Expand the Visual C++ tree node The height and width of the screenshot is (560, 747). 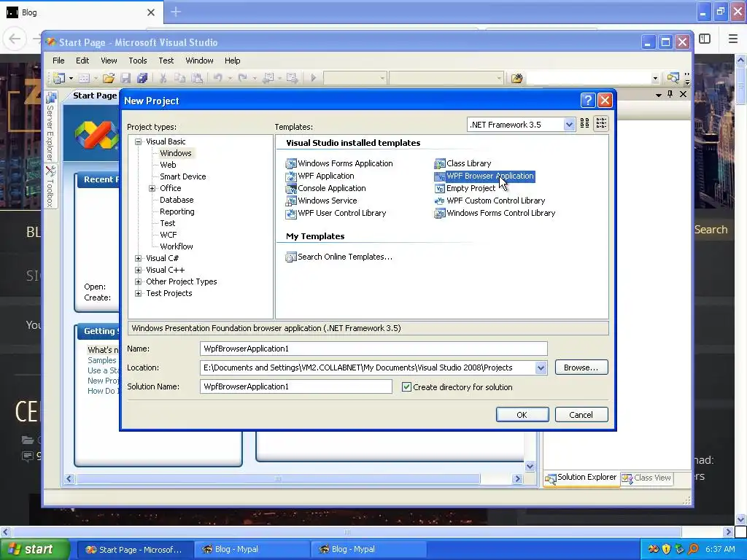[x=138, y=270]
